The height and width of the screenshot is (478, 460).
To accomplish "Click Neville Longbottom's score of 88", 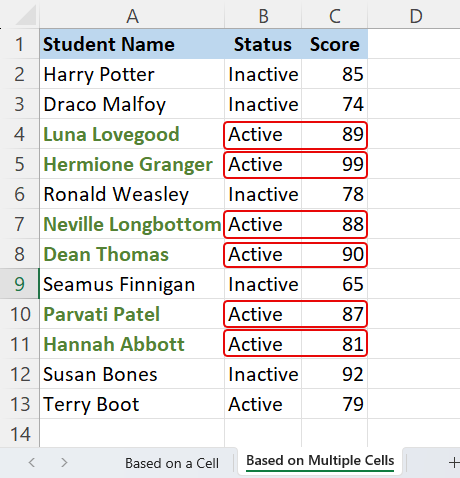I will (335, 224).
